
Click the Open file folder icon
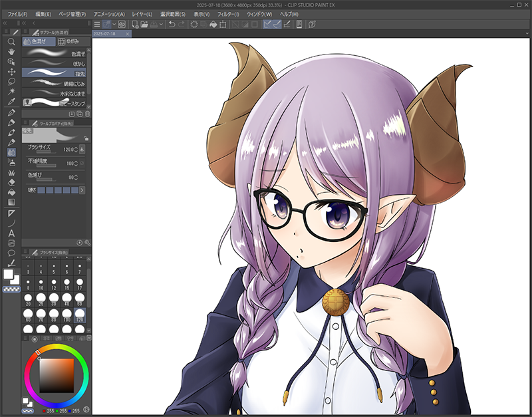point(144,25)
